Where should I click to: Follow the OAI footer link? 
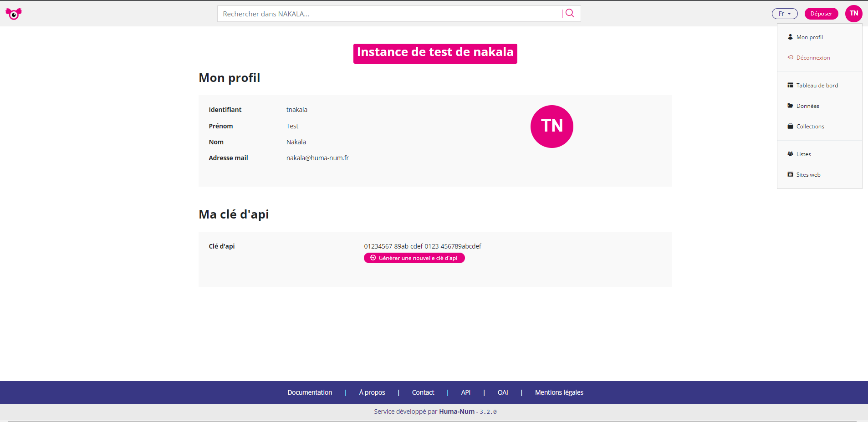tap(502, 392)
